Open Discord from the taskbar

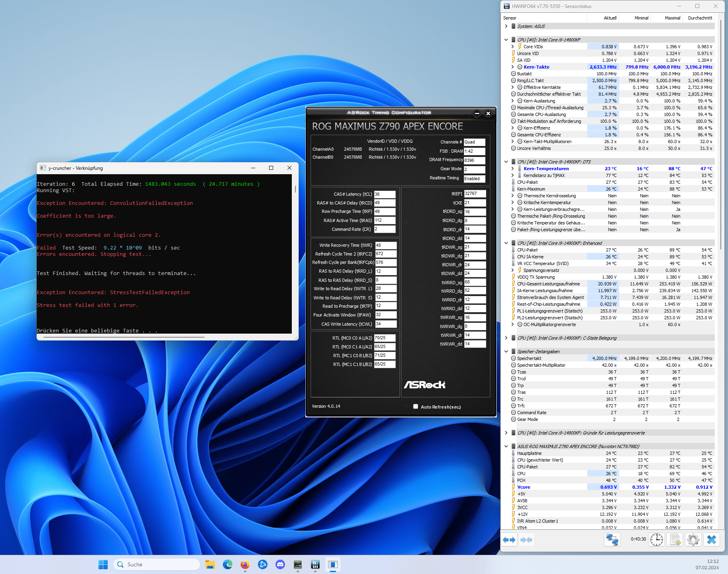[280, 564]
